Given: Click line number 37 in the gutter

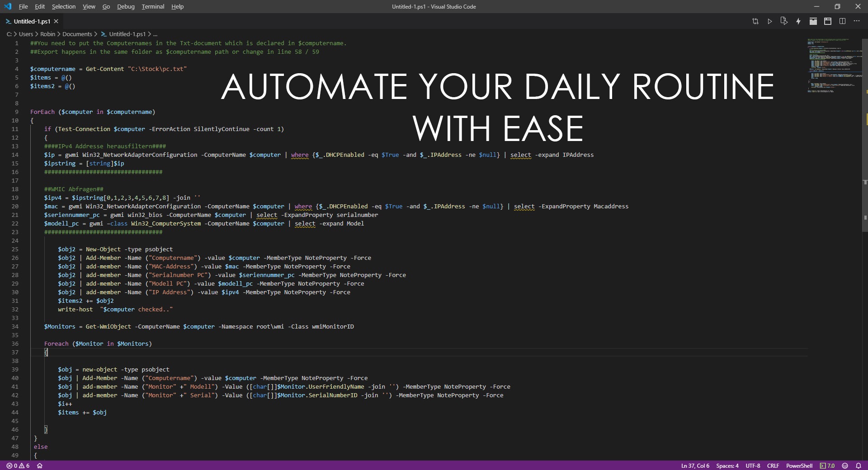Looking at the screenshot, I should (15, 352).
